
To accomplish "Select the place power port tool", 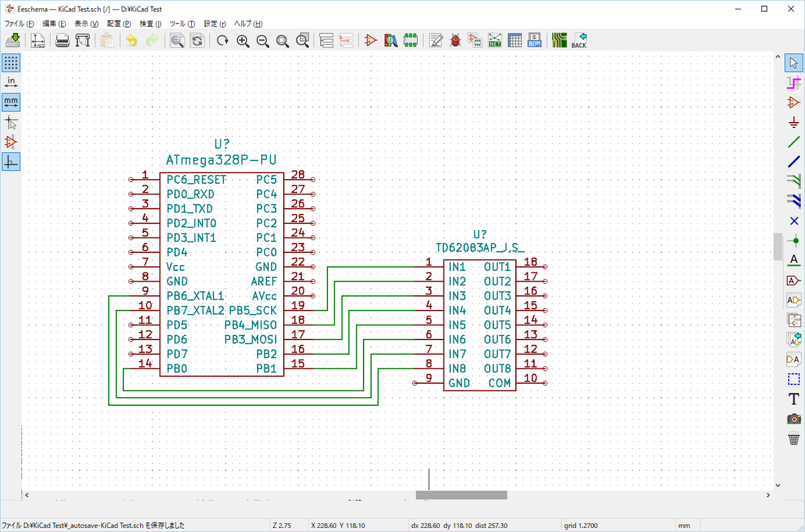I will coord(794,123).
